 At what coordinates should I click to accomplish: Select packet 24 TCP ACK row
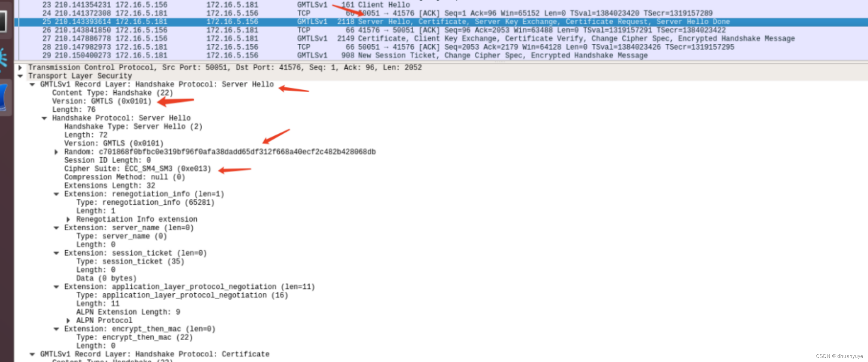pos(441,14)
